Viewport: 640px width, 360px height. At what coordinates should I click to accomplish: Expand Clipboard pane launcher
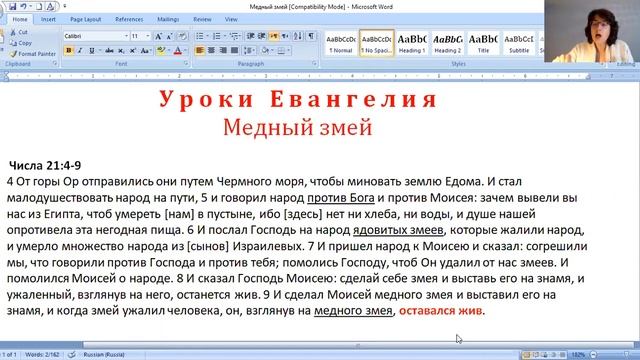click(x=55, y=64)
